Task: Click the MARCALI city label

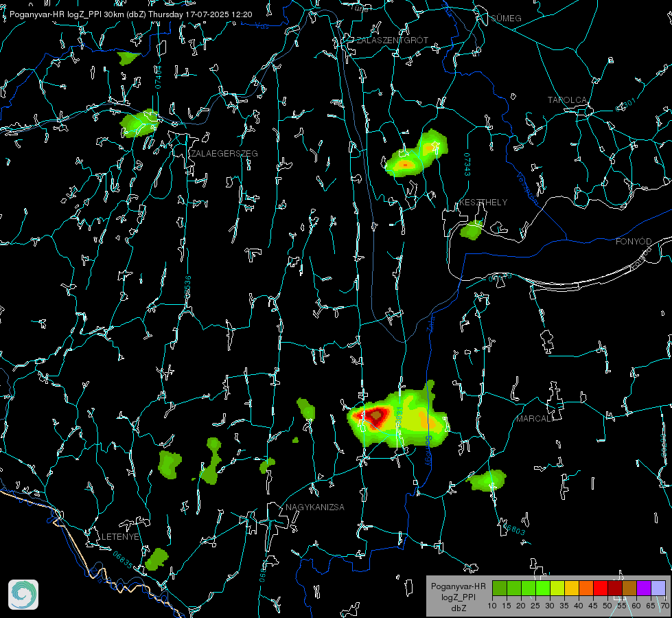Action: (x=535, y=419)
